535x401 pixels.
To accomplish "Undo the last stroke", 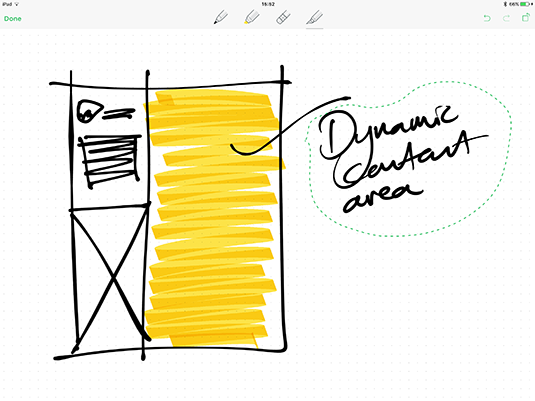I will point(487,18).
